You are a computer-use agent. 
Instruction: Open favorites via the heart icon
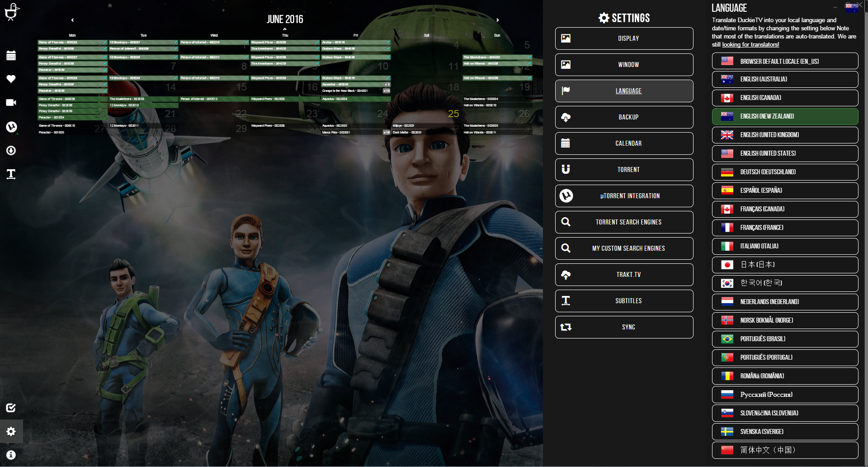click(11, 79)
